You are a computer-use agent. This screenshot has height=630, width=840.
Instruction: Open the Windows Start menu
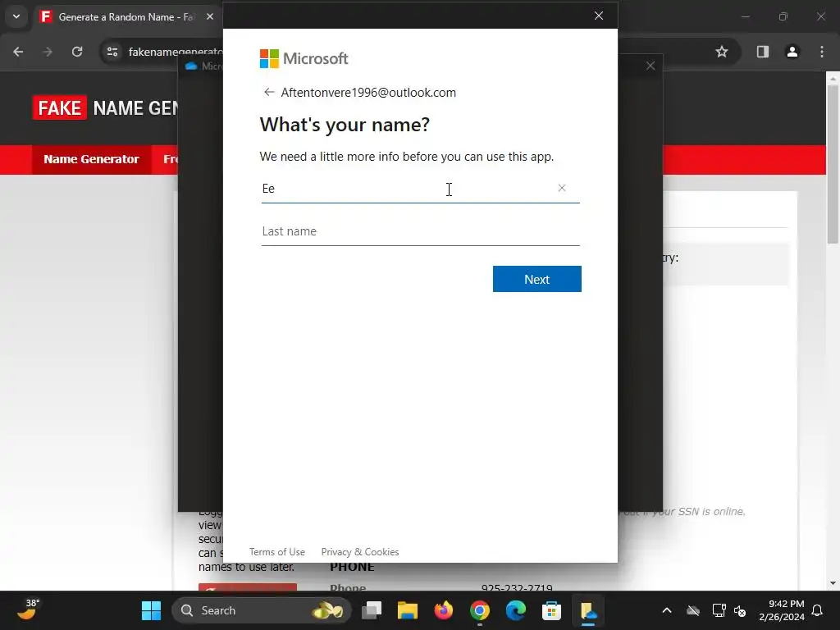151,610
